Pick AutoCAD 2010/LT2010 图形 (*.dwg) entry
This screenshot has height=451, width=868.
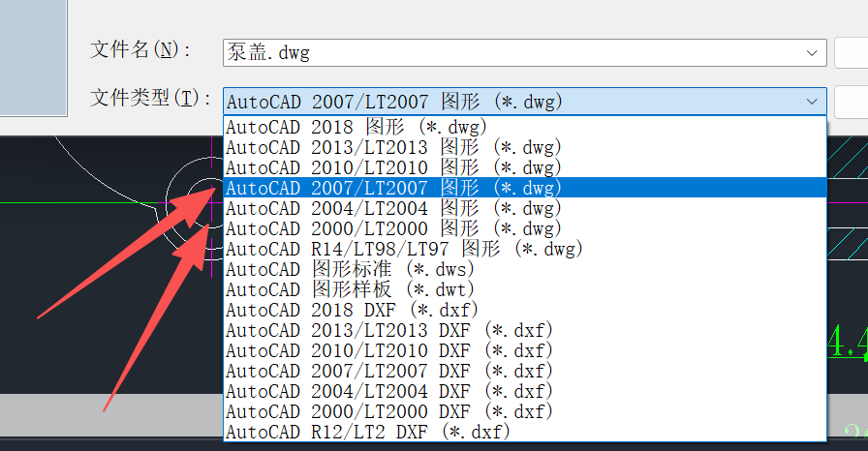pos(525,167)
